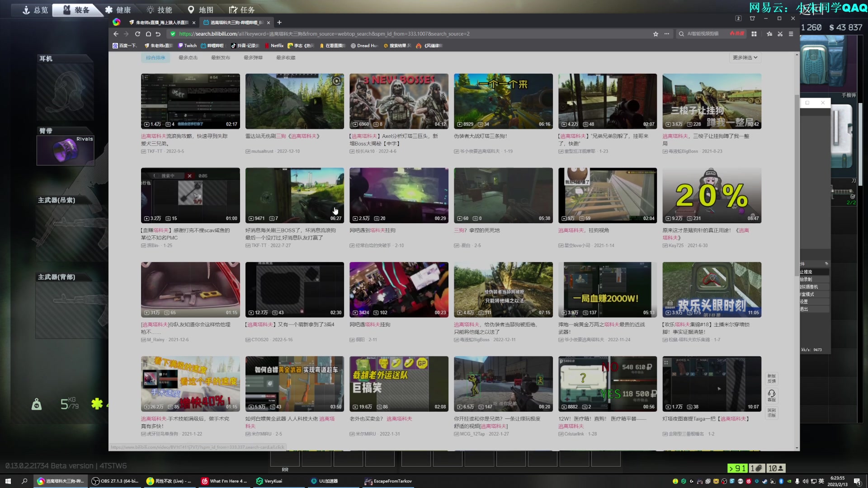This screenshot has height=488, width=868.
Task: Close the 朱老师 live stream tab
Action: tap(194, 23)
